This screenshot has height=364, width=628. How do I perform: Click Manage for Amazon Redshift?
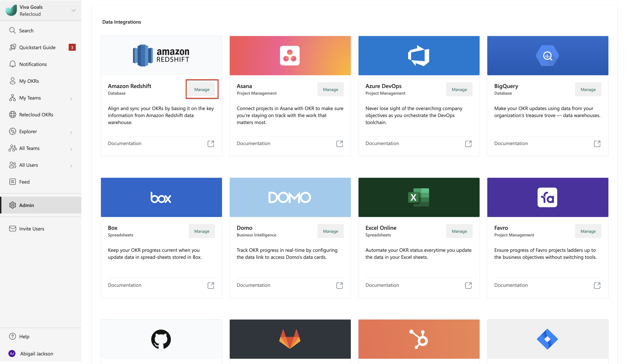click(202, 89)
